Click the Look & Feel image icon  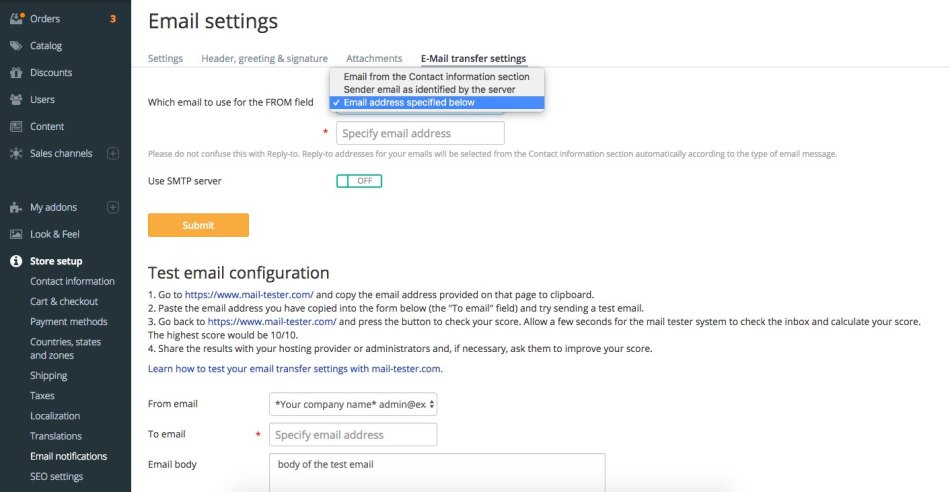tap(16, 234)
